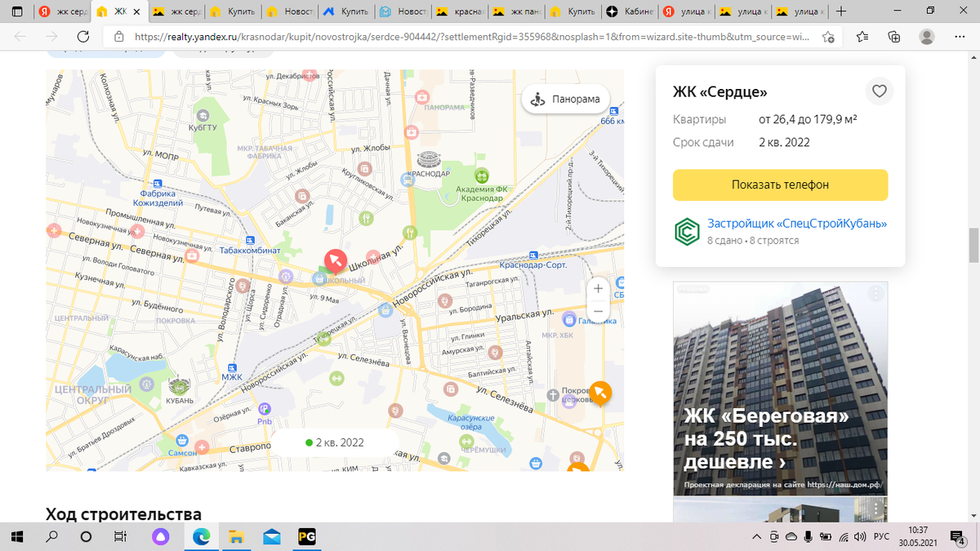Open Mail app from taskbar

tap(272, 537)
